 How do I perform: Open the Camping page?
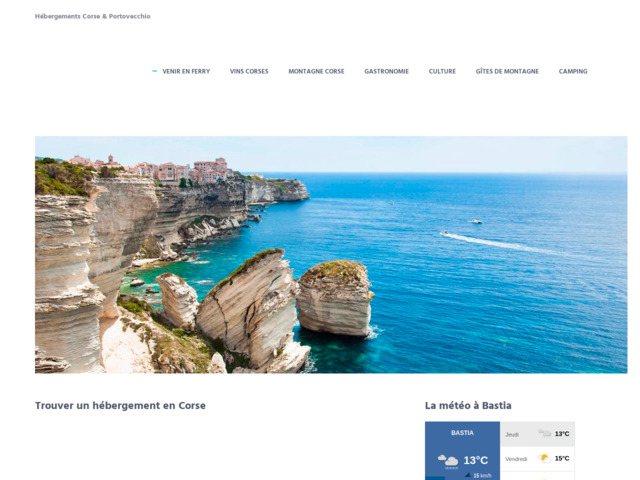point(573,71)
